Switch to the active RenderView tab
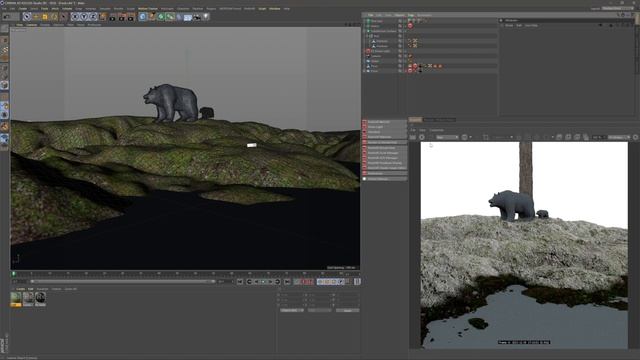This screenshot has width=640, height=360. point(415,120)
